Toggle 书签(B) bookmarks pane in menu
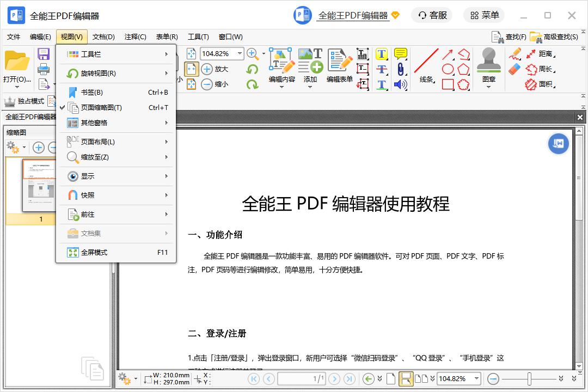588x392 pixels. click(91, 93)
